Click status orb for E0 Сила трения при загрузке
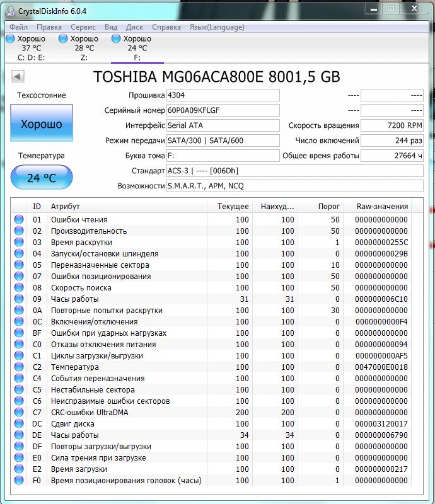This screenshot has width=435, height=504. click(19, 457)
